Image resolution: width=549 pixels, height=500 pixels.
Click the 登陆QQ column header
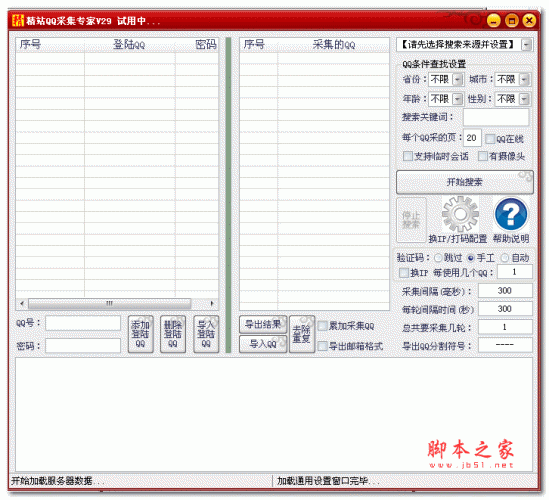[129, 45]
